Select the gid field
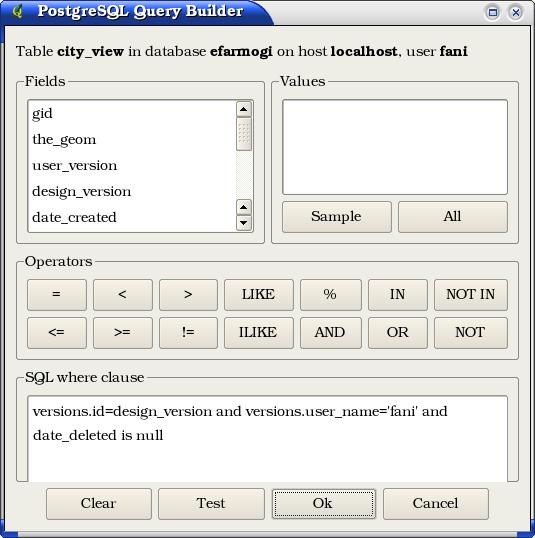This screenshot has height=538, width=535. click(132, 113)
